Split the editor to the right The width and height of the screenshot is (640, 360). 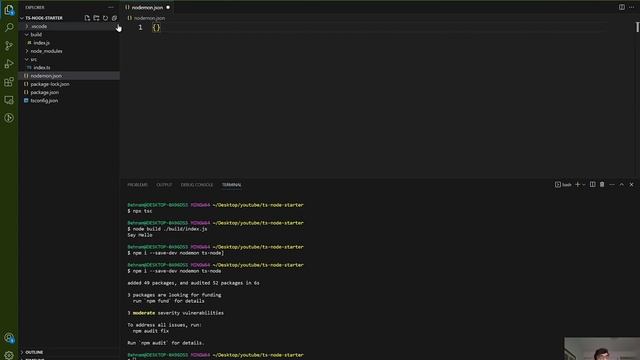[622, 7]
